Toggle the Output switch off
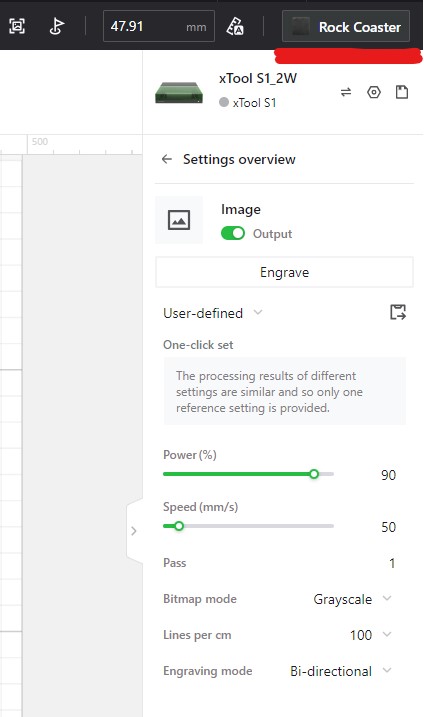This screenshot has height=717, width=424. (x=233, y=233)
